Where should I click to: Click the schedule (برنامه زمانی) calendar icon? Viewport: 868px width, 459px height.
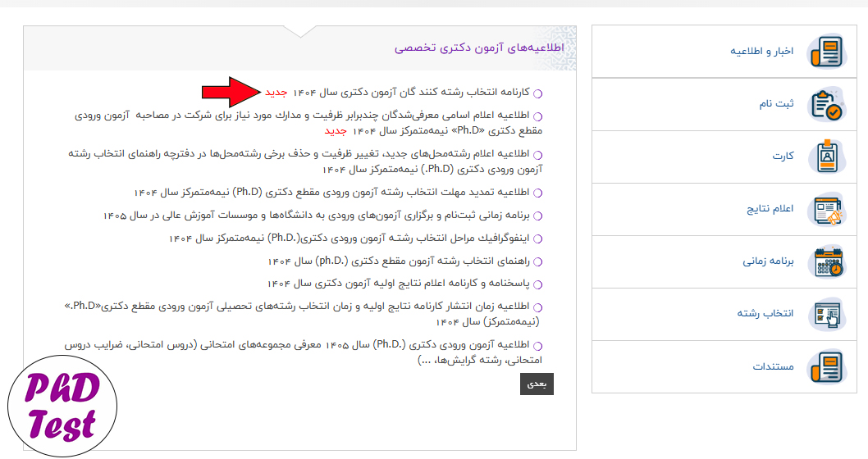pos(826,262)
